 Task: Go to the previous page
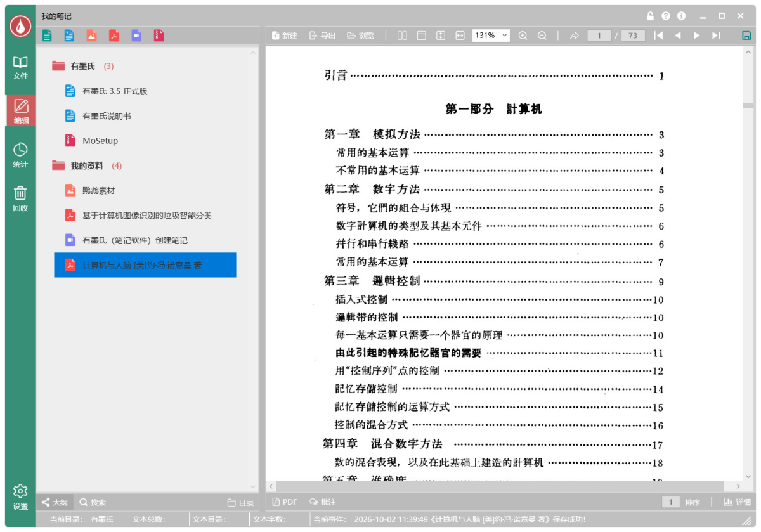[x=678, y=36]
